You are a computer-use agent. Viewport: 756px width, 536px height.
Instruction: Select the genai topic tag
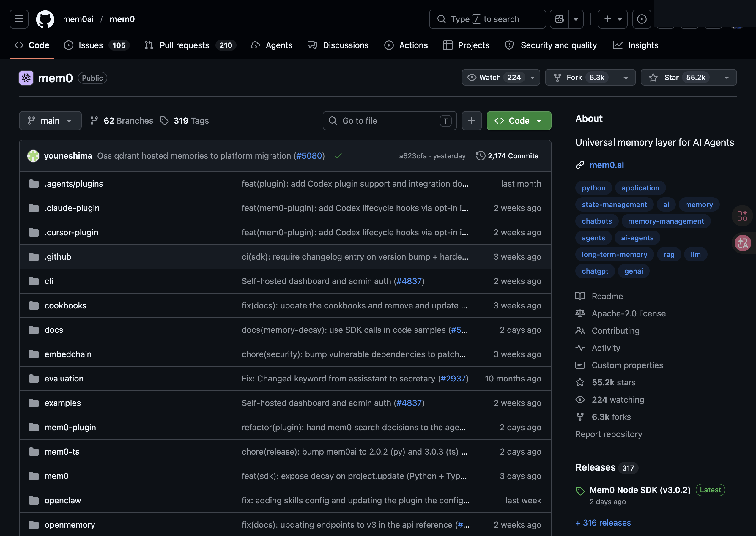[x=634, y=271]
